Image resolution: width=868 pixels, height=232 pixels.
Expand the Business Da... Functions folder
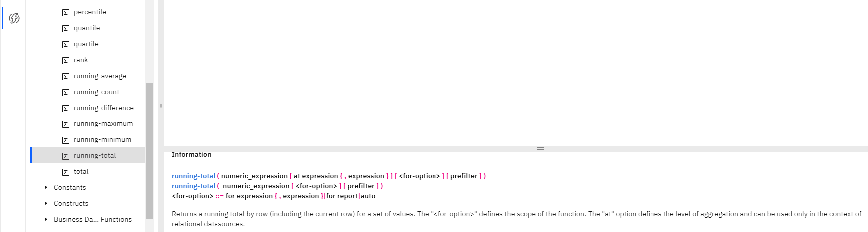tap(46, 219)
